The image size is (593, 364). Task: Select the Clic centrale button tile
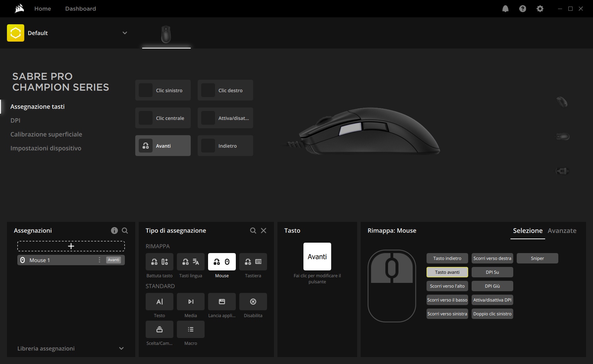[x=163, y=118]
